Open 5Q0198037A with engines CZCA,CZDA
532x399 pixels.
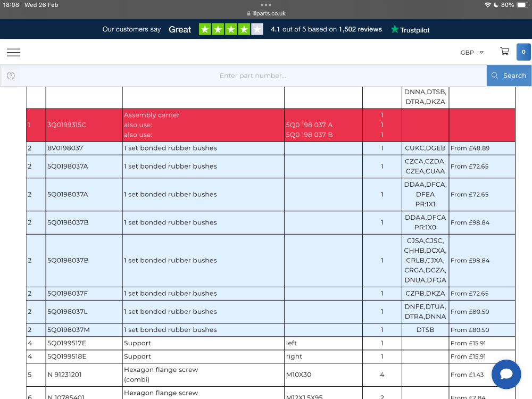(68, 166)
